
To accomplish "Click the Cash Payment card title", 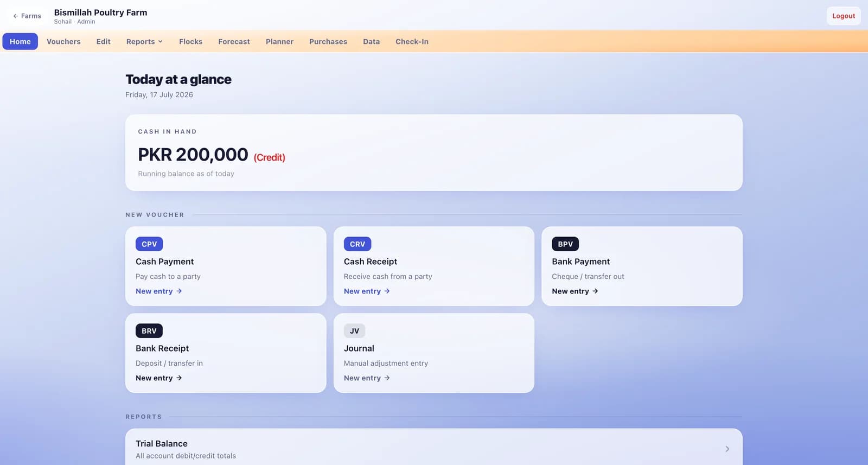I will pyautogui.click(x=164, y=262).
